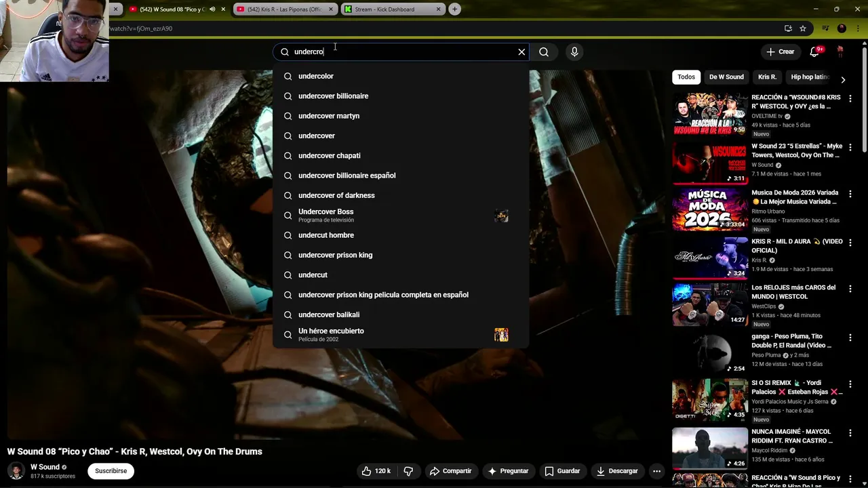The image size is (868, 488).
Task: Open options for SI O SI REMIX video
Action: pyautogui.click(x=850, y=384)
